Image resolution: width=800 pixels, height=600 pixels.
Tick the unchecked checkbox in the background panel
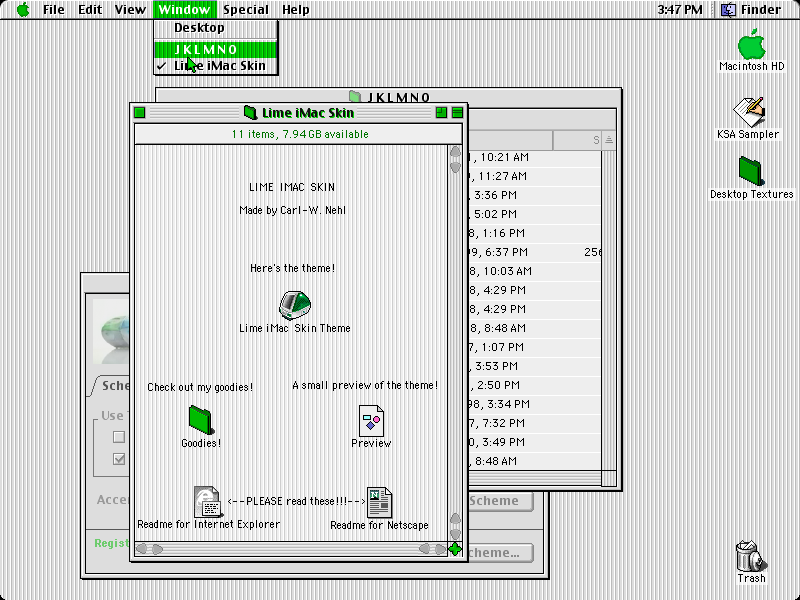119,437
